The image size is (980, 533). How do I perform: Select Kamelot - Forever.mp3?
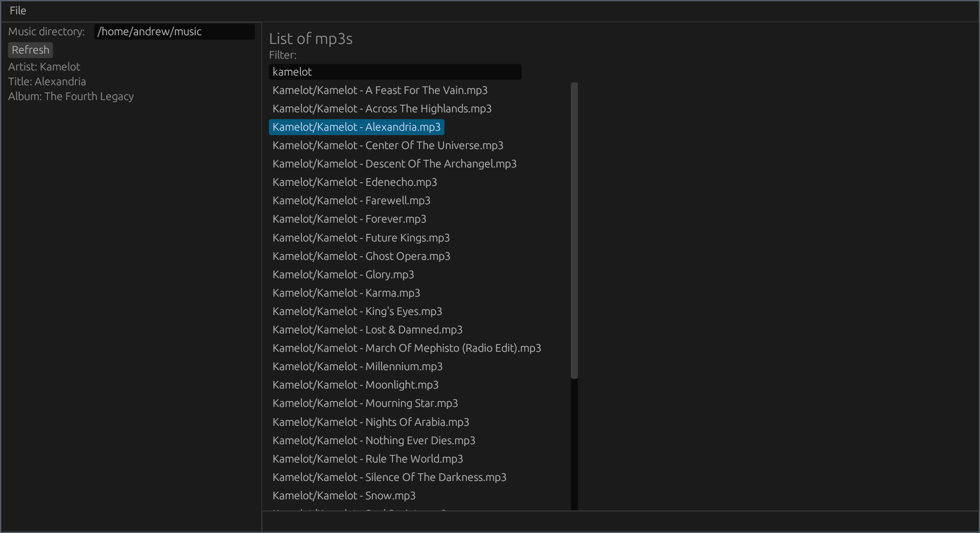pyautogui.click(x=349, y=219)
